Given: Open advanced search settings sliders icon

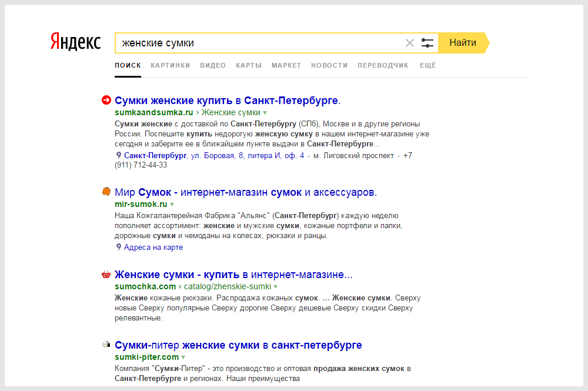Looking at the screenshot, I should (x=427, y=43).
